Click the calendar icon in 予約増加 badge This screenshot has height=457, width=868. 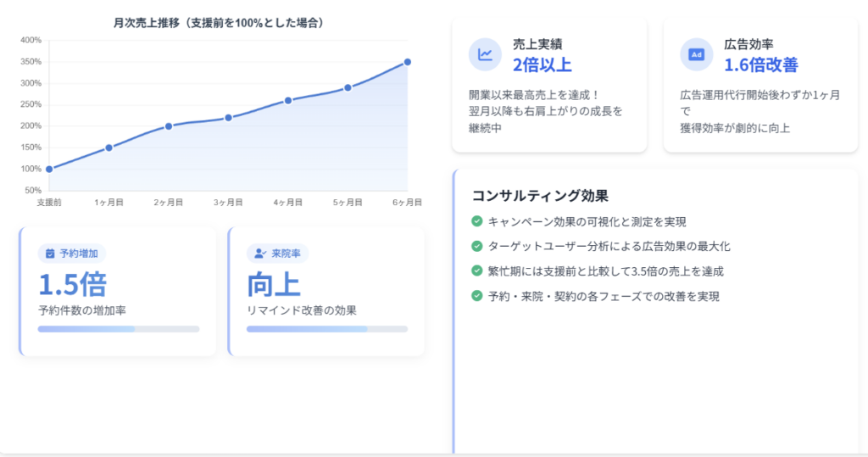pos(50,254)
